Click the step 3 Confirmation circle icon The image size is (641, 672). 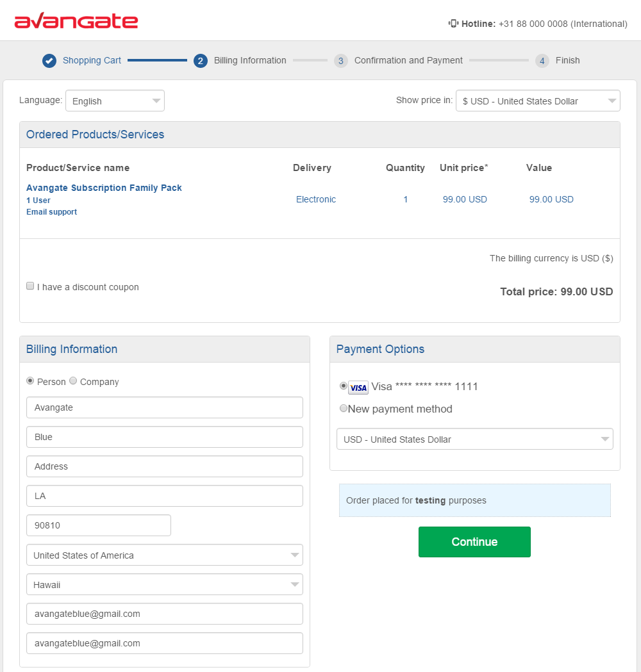coord(340,61)
